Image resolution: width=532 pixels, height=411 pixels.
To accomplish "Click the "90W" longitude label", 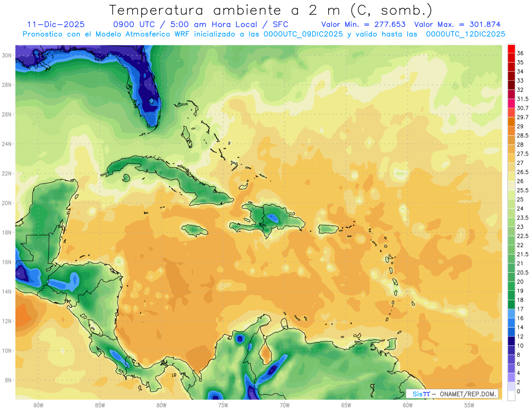I will pyautogui.click(x=38, y=405).
